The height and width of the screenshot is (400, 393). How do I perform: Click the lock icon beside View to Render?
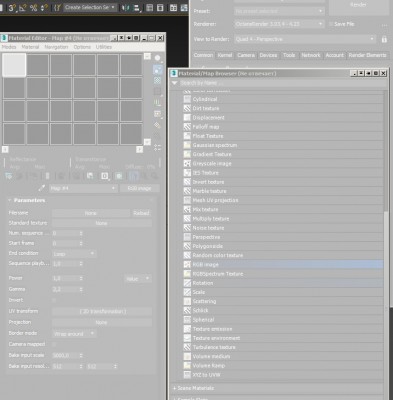point(384,39)
